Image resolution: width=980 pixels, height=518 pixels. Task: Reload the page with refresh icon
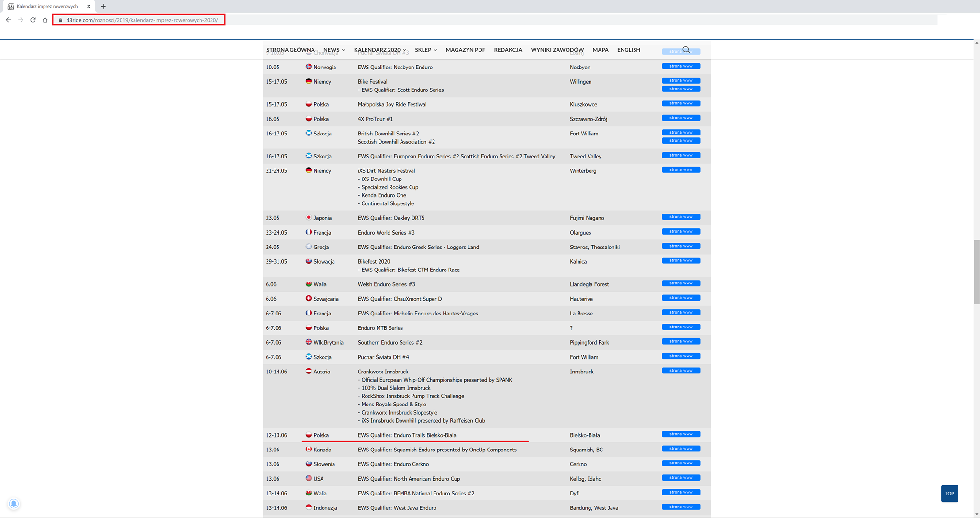click(x=33, y=20)
